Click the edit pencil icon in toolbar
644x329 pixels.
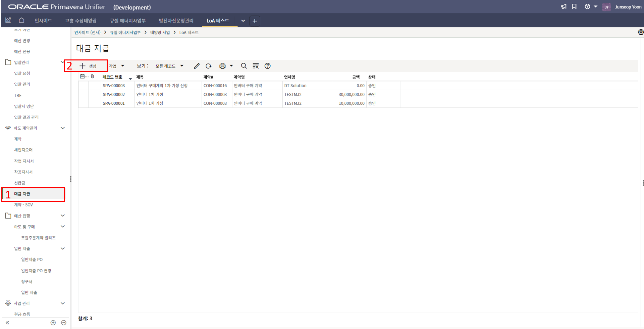197,66
